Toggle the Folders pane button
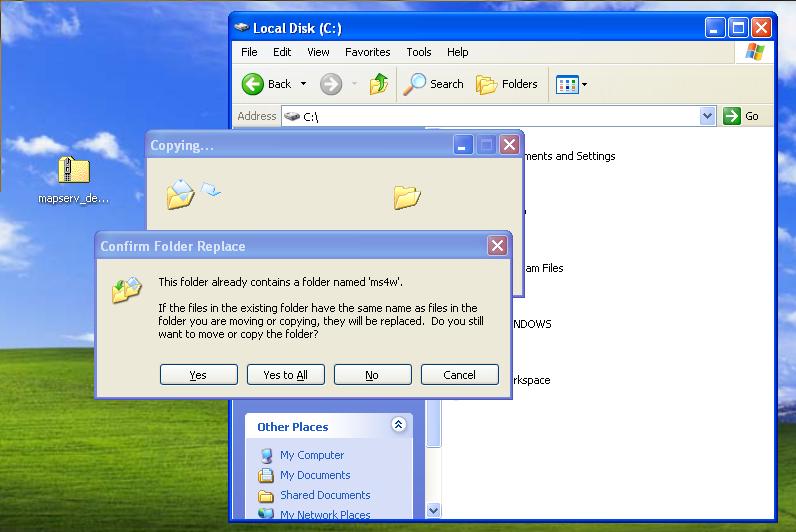 507,84
